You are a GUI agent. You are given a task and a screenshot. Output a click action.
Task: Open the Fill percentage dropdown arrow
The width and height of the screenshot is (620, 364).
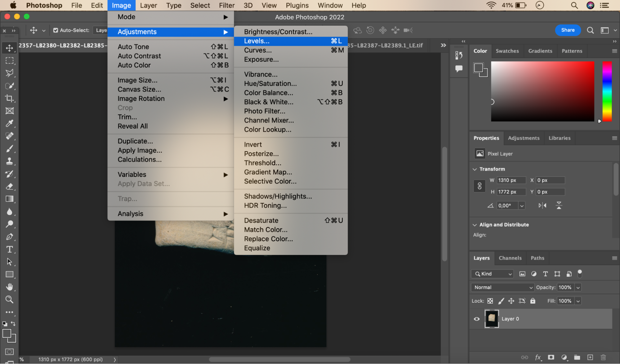pos(578,301)
